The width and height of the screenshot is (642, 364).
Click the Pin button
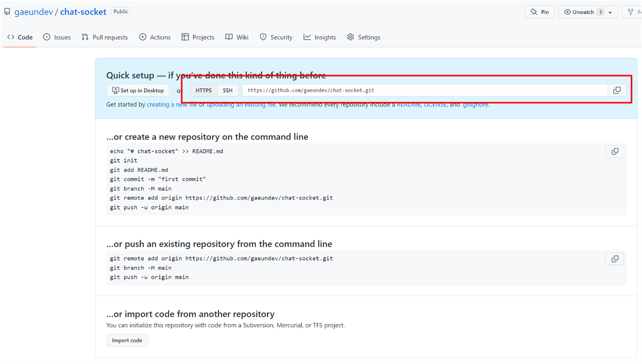point(540,12)
